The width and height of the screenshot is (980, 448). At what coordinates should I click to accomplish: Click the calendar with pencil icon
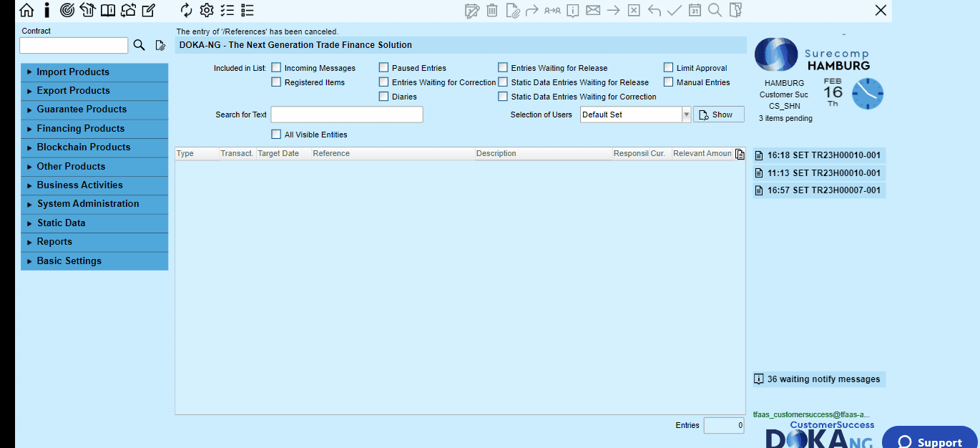[x=472, y=10]
